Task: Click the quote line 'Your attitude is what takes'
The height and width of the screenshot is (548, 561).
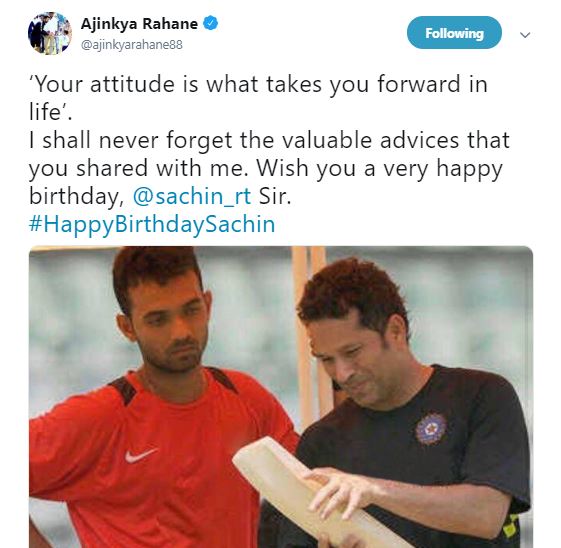Action: coord(175,85)
